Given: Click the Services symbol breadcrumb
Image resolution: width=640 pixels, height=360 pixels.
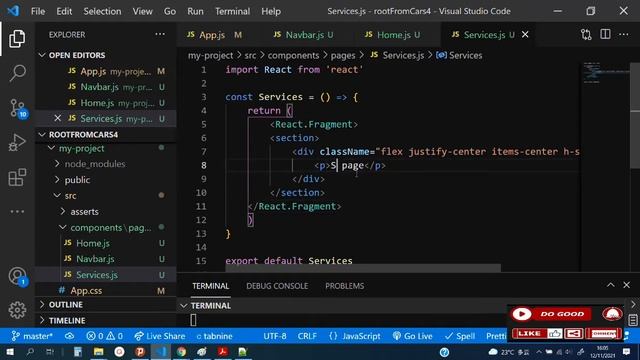Looking at the screenshot, I should pyautogui.click(x=460, y=55).
